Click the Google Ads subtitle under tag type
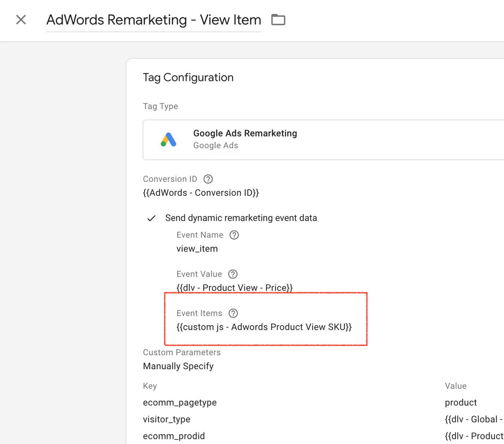 pyautogui.click(x=216, y=146)
